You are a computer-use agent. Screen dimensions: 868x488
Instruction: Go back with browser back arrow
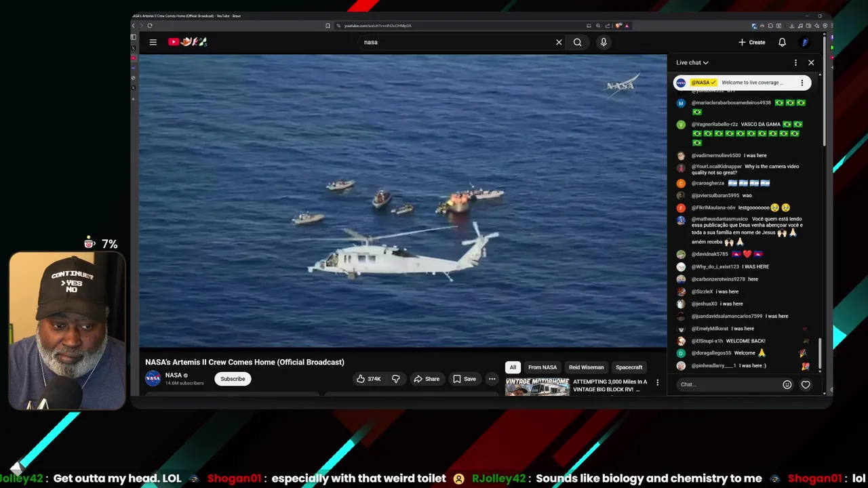tap(133, 26)
